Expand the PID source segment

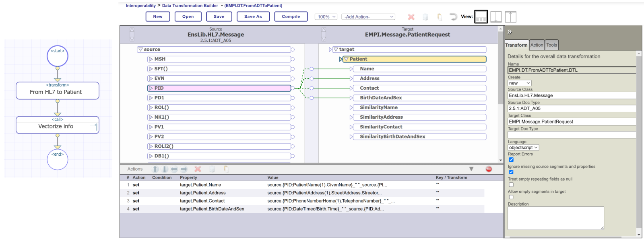151,88
